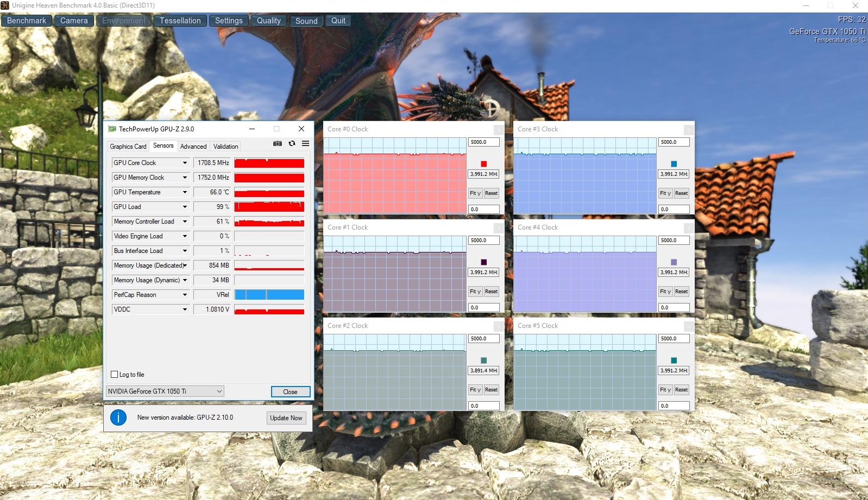The width and height of the screenshot is (868, 500).
Task: Enable the Log to file checkbox
Action: pyautogui.click(x=115, y=375)
